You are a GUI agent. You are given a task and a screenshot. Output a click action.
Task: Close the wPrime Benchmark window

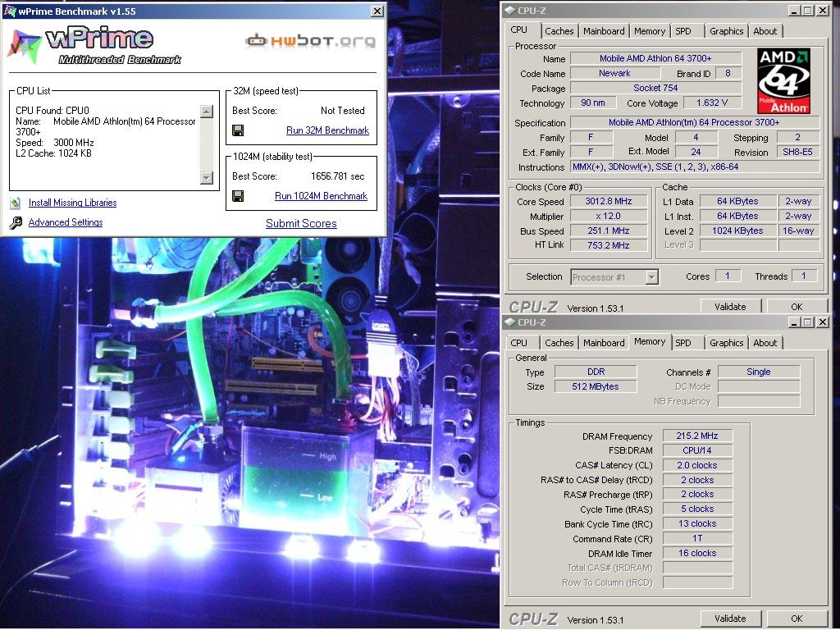pos(377,11)
